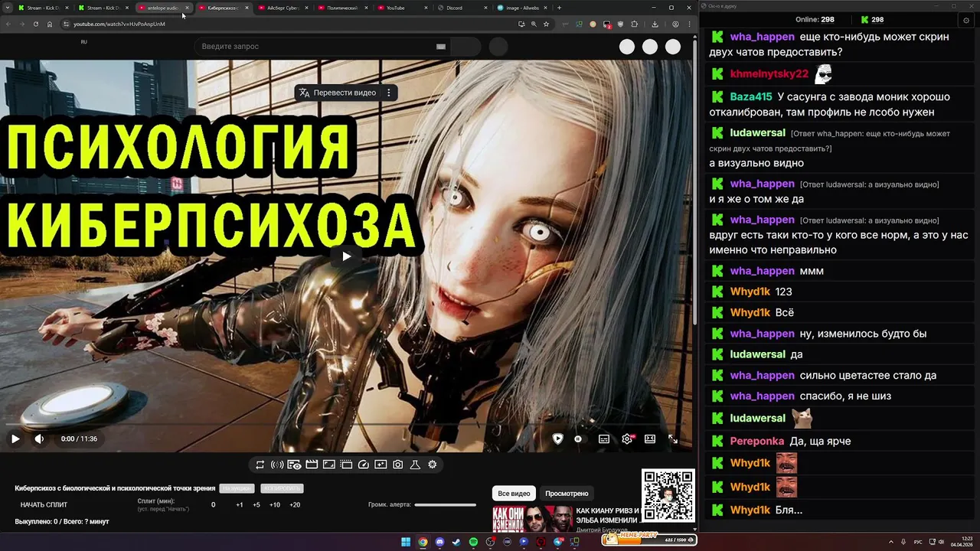Click the НАЧАТЬ СПЛИТ button
The image size is (980, 551).
(x=44, y=505)
